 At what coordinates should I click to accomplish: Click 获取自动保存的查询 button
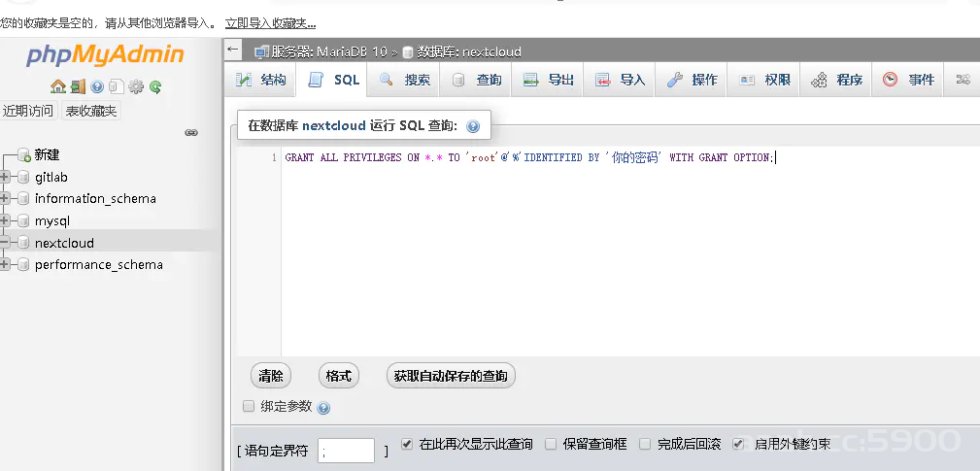click(x=451, y=376)
